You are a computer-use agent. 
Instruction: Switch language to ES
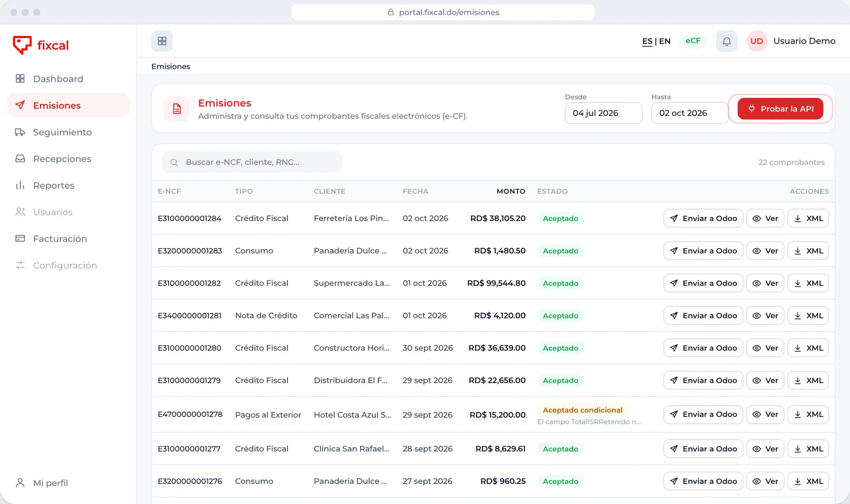[647, 41]
